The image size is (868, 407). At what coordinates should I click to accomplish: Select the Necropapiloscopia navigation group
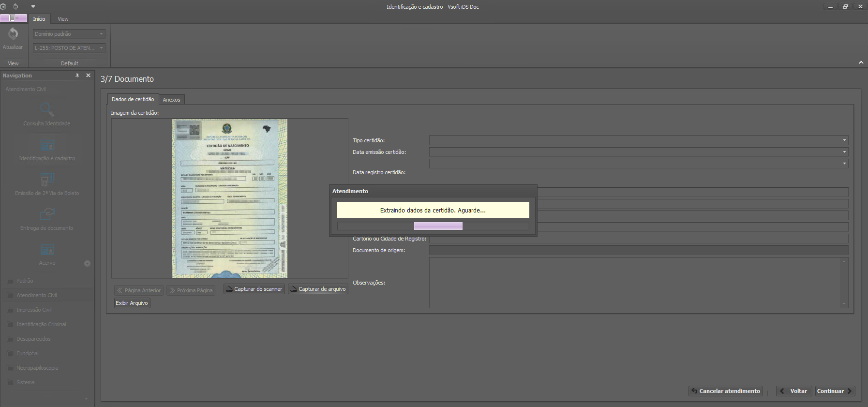point(47,368)
